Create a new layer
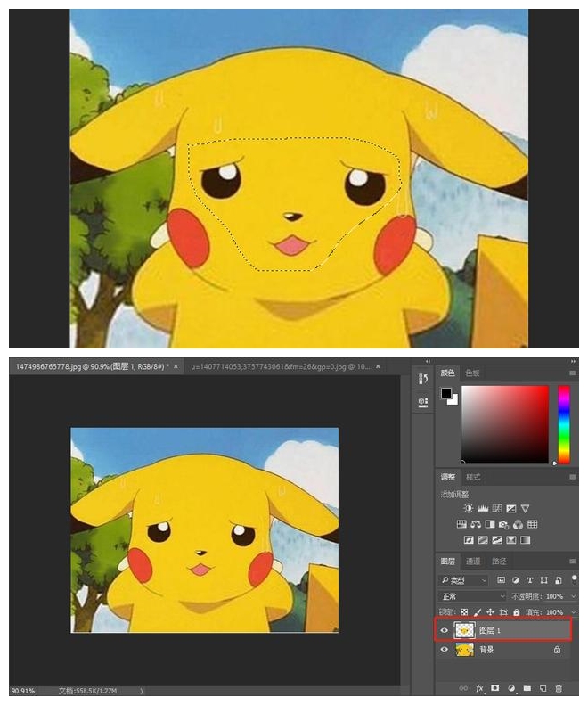This screenshot has height=705, width=588. pyautogui.click(x=543, y=688)
